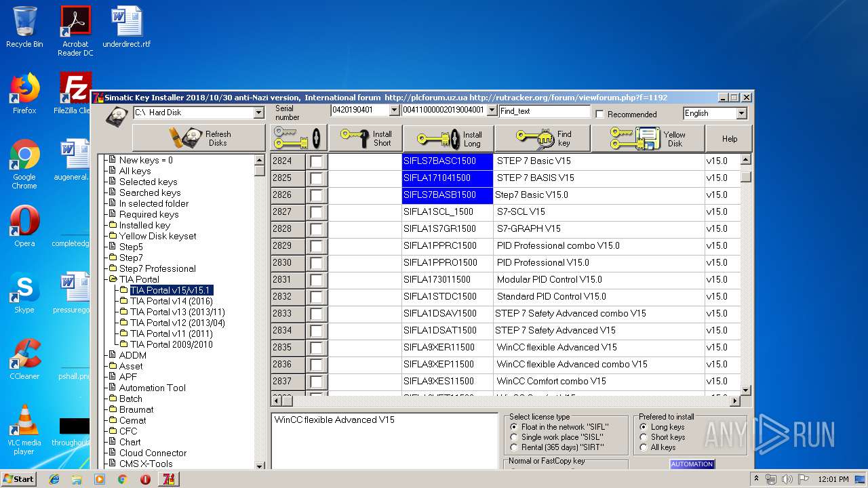Select All keys in the tree
868x488 pixels.
pos(135,171)
